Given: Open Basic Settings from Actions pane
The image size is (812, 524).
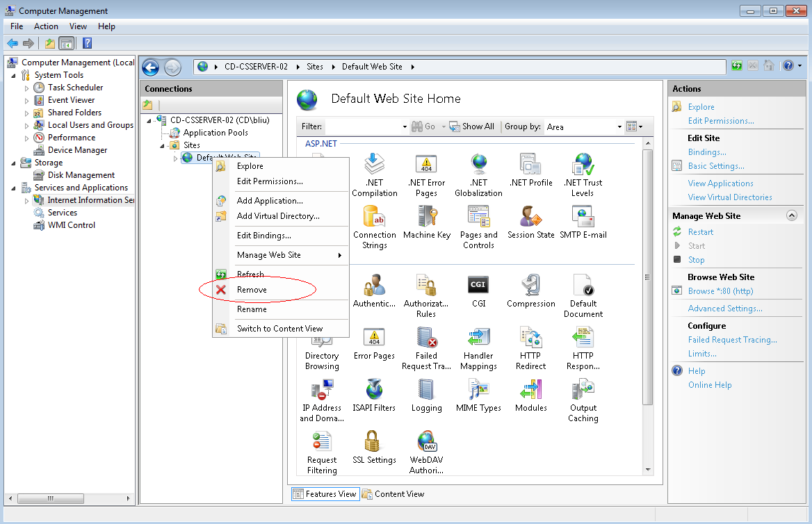Looking at the screenshot, I should point(716,166).
